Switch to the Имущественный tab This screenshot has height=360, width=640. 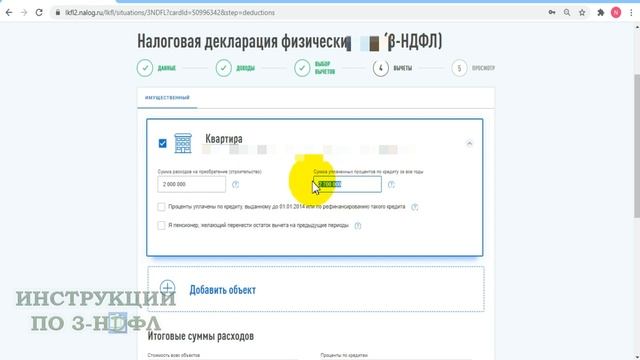click(167, 98)
